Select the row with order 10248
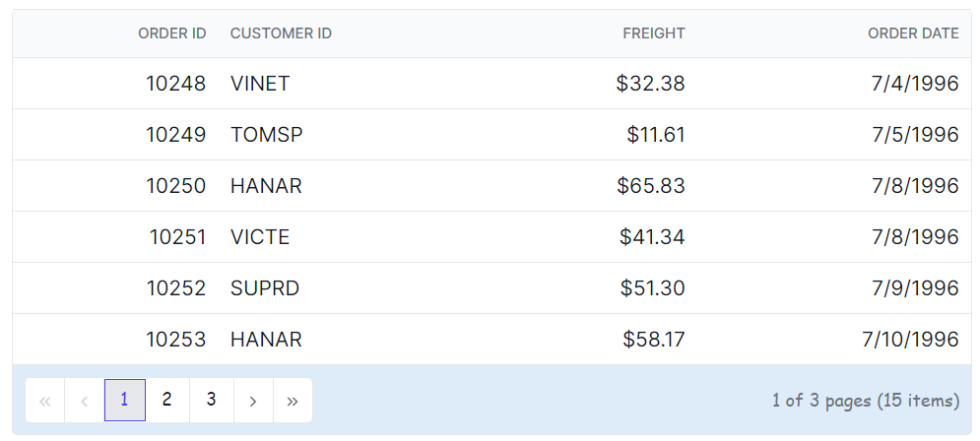The width and height of the screenshot is (980, 441). pyautogui.click(x=175, y=84)
